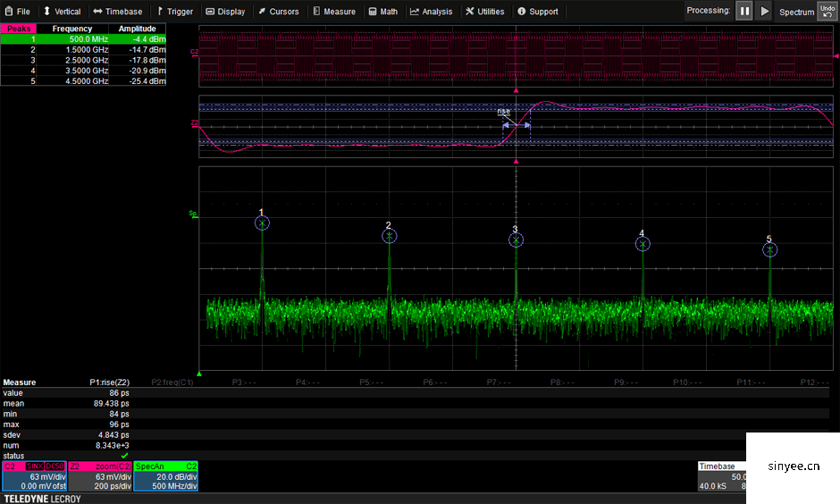Image resolution: width=840 pixels, height=504 pixels.
Task: Select the SpecAn descriptor box
Action: (166, 476)
